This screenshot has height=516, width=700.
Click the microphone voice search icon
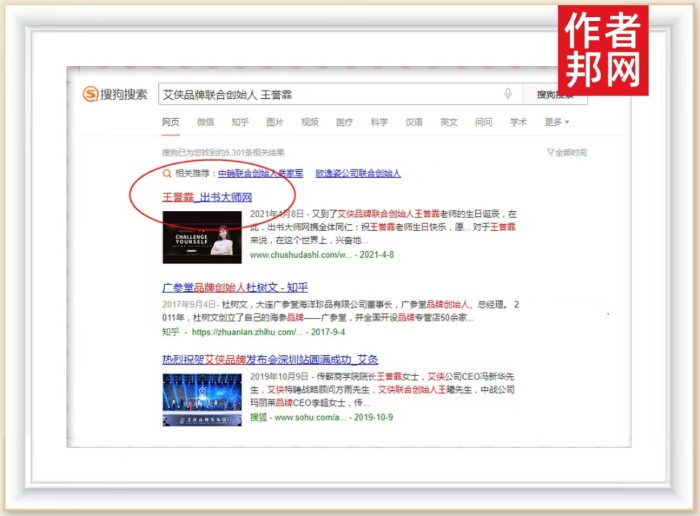[508, 94]
